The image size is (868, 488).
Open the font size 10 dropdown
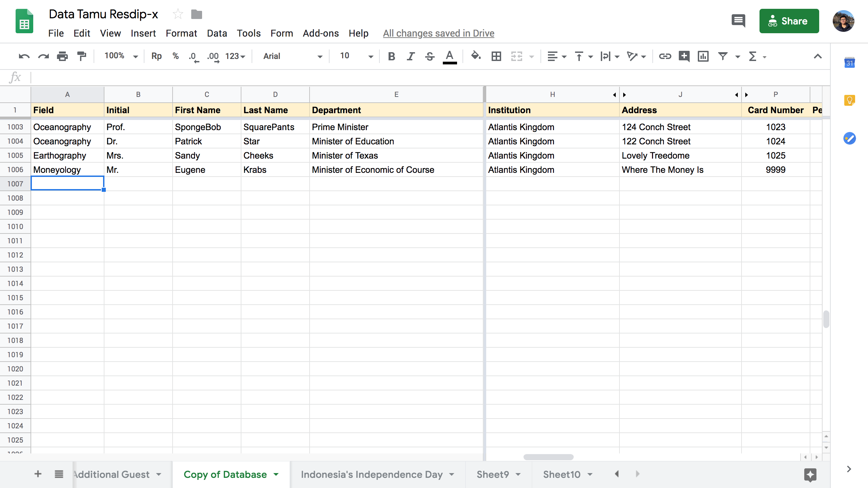click(356, 56)
